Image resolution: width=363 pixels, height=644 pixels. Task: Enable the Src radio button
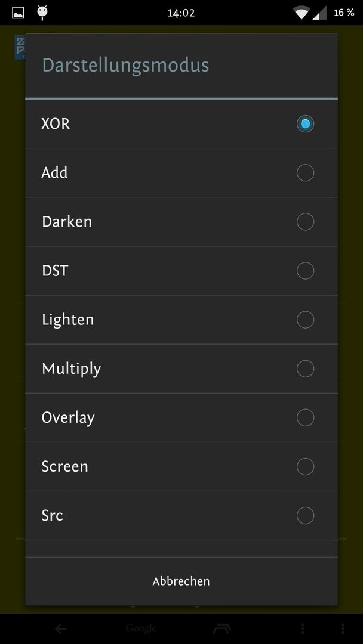306,515
